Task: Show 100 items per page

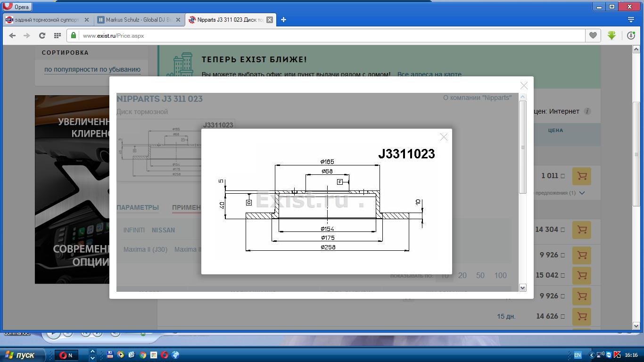Action: [500, 275]
